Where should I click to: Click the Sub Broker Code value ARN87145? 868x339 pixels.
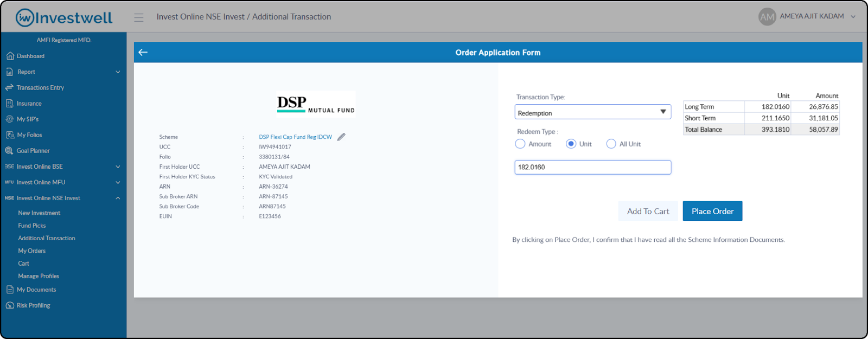point(272,206)
